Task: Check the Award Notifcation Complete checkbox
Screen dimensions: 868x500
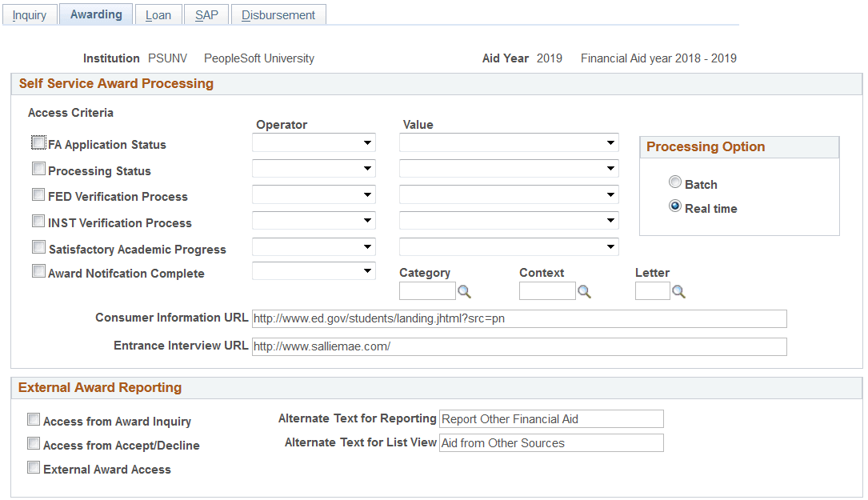Action: coord(38,270)
